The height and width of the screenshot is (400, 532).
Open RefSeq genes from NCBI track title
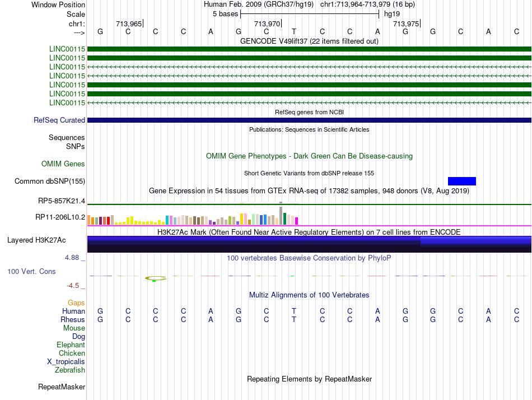click(x=309, y=112)
